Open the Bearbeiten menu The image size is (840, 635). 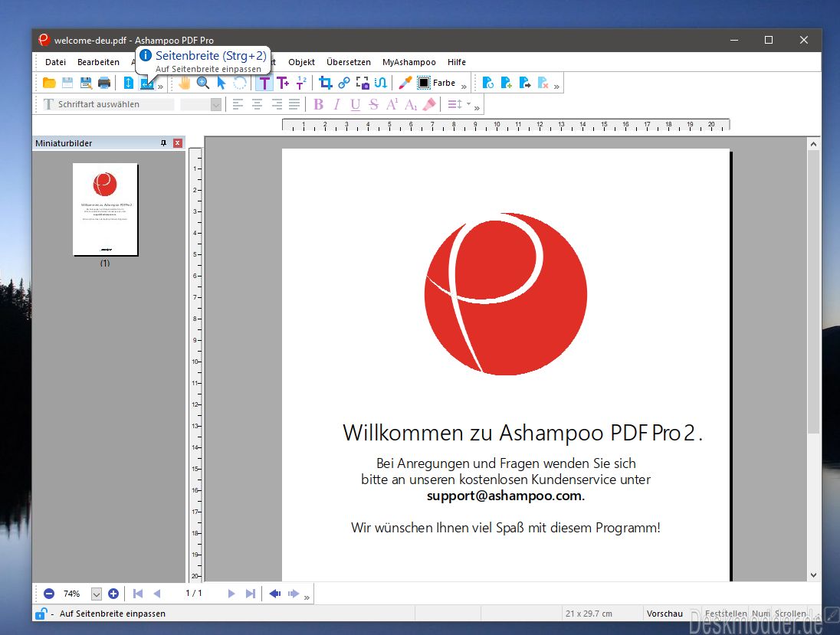98,62
